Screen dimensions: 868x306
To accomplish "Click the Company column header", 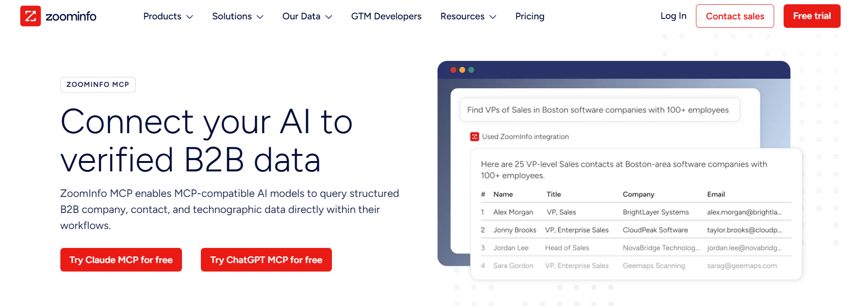I will point(638,194).
